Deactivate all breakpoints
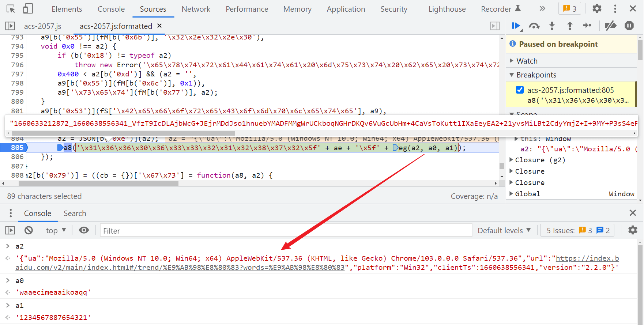 click(x=610, y=26)
